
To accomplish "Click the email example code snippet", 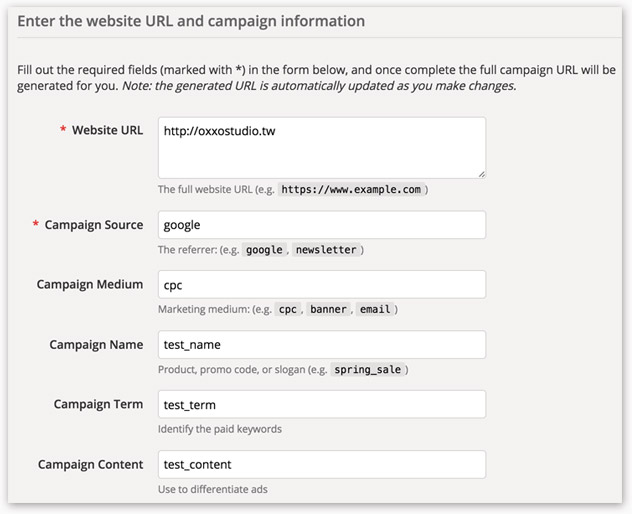I will [374, 310].
